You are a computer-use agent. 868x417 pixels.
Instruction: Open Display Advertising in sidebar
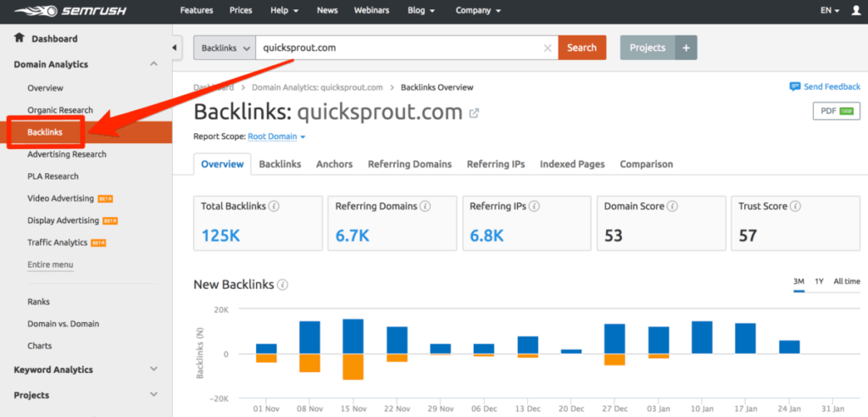point(63,220)
